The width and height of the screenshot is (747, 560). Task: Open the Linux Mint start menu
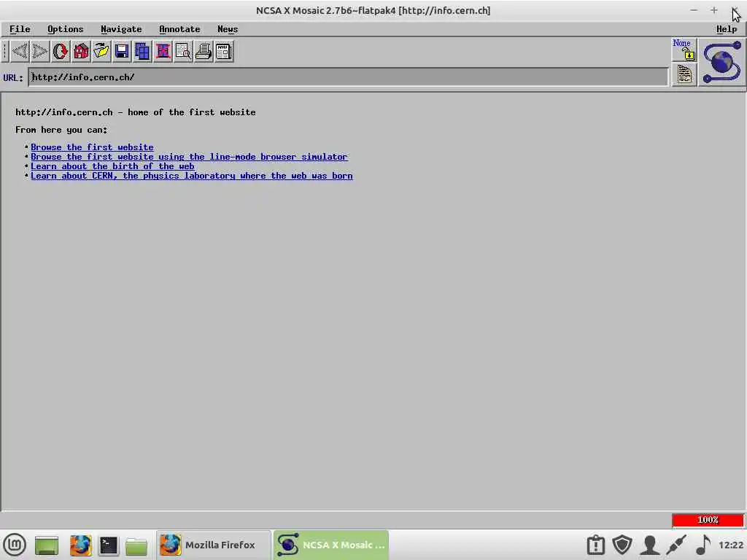tap(15, 545)
